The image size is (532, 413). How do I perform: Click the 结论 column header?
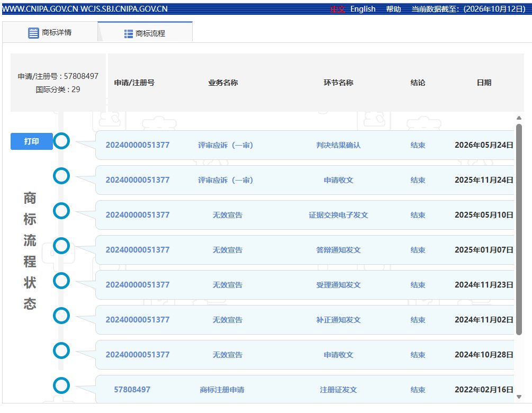pyautogui.click(x=418, y=83)
